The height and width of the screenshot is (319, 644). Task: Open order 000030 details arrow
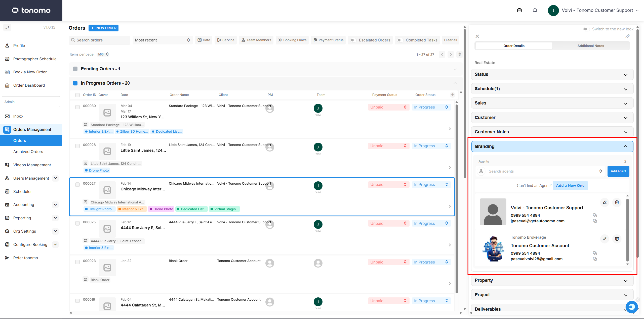point(450,129)
